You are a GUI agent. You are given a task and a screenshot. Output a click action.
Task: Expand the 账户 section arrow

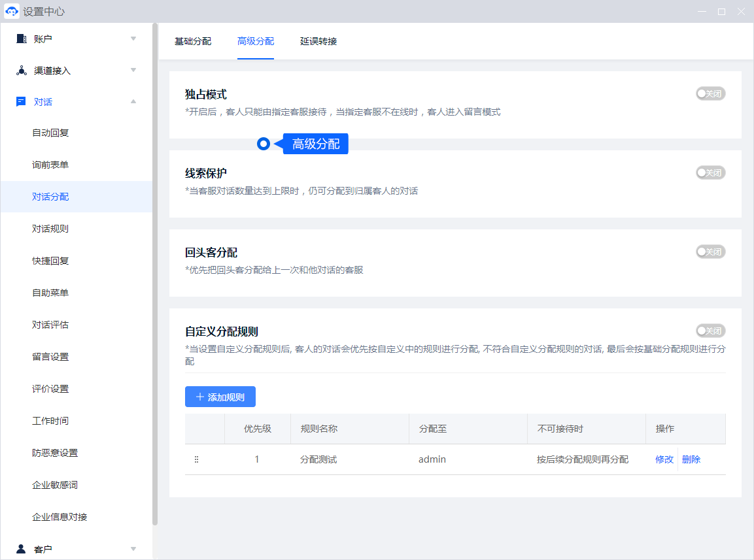pos(133,39)
